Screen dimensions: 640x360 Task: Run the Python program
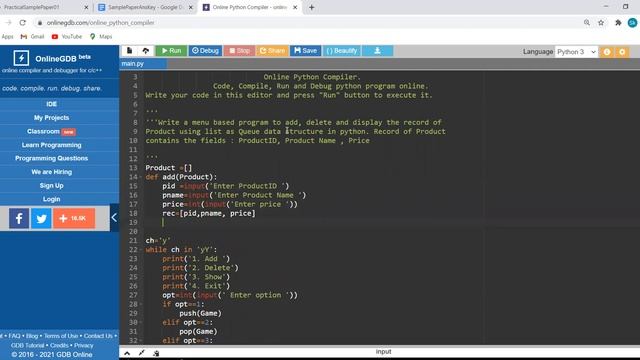pyautogui.click(x=171, y=51)
